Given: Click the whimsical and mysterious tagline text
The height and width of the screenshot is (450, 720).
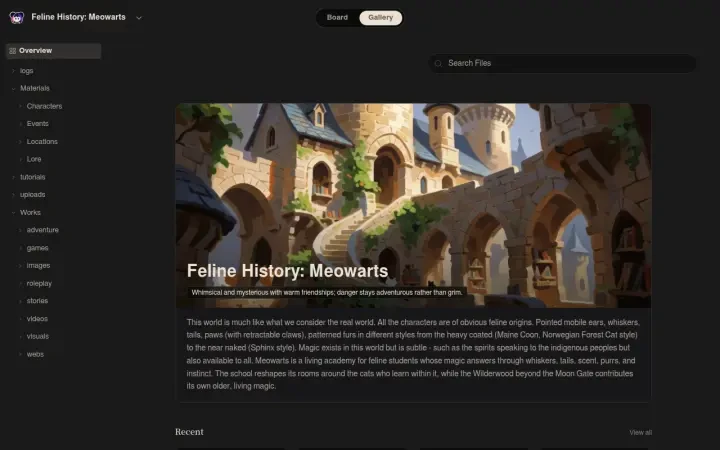Looking at the screenshot, I should click(x=327, y=292).
